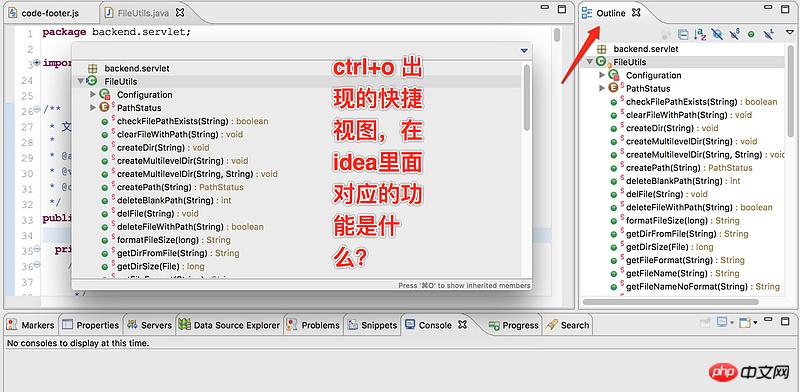Open the Properties tab
Image resolution: width=800 pixels, height=392 pixels.
[90, 325]
